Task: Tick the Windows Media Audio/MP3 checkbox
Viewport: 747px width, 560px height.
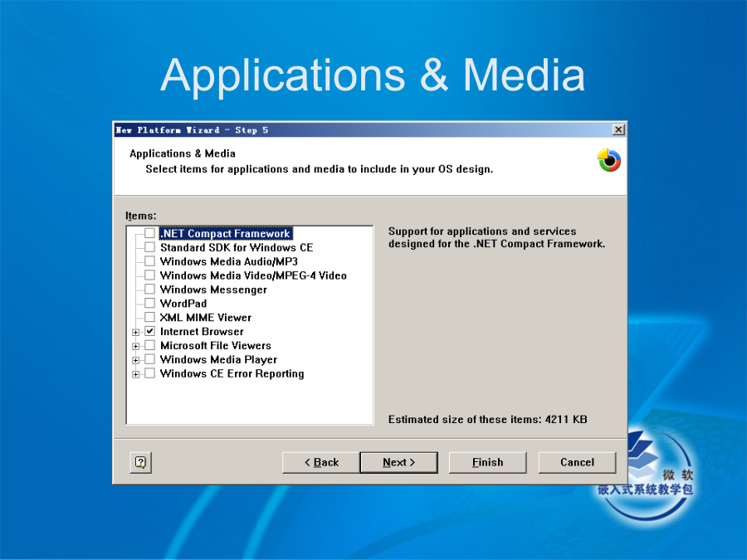Action: (149, 261)
